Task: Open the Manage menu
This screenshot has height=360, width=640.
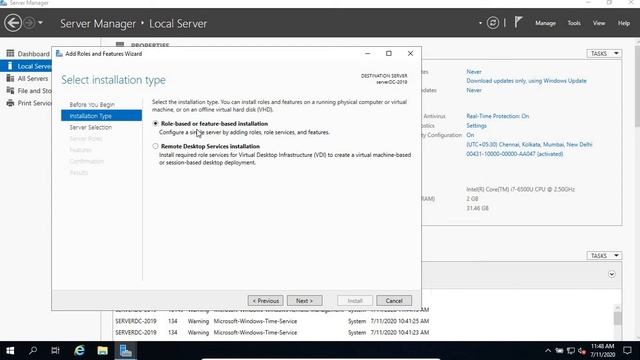Action: click(545, 23)
